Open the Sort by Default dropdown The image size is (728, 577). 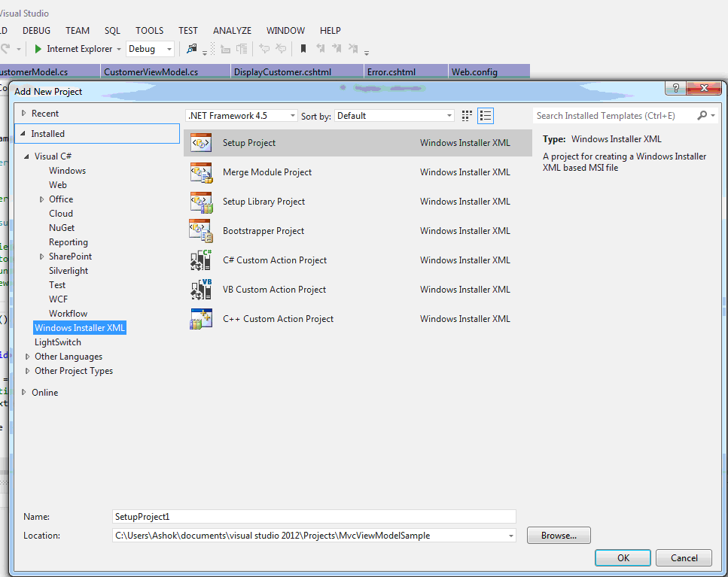pos(448,115)
